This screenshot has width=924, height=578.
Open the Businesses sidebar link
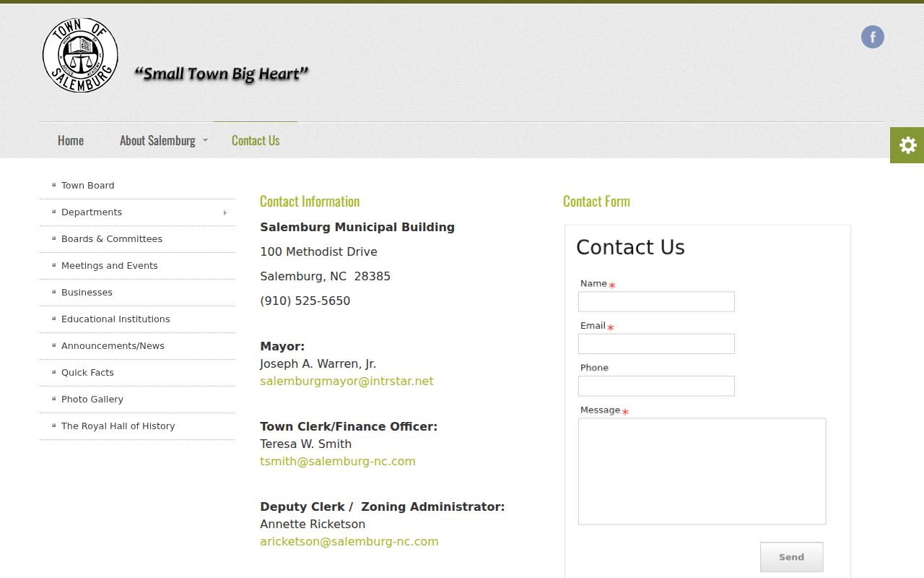point(87,293)
